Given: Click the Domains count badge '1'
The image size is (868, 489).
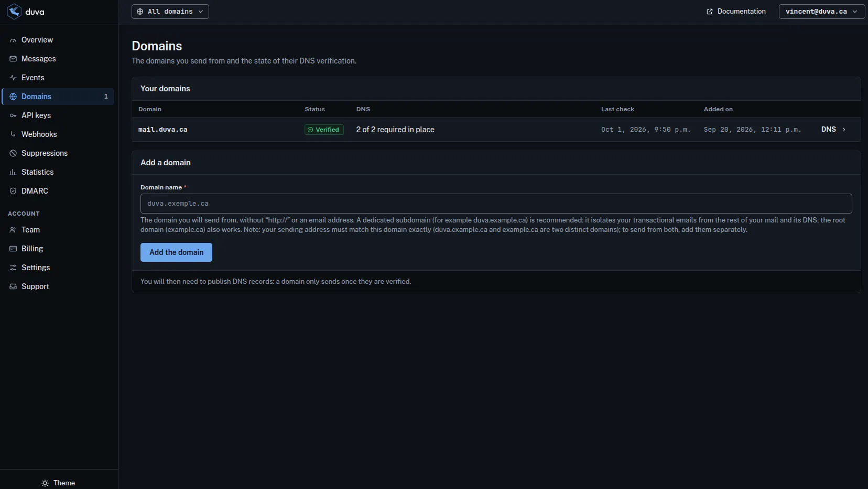Looking at the screenshot, I should coord(106,97).
